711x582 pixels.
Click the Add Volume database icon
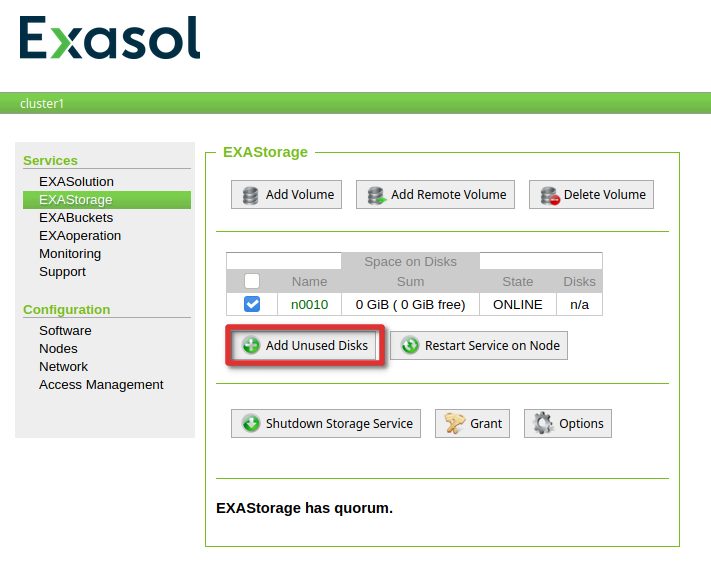[x=250, y=195]
